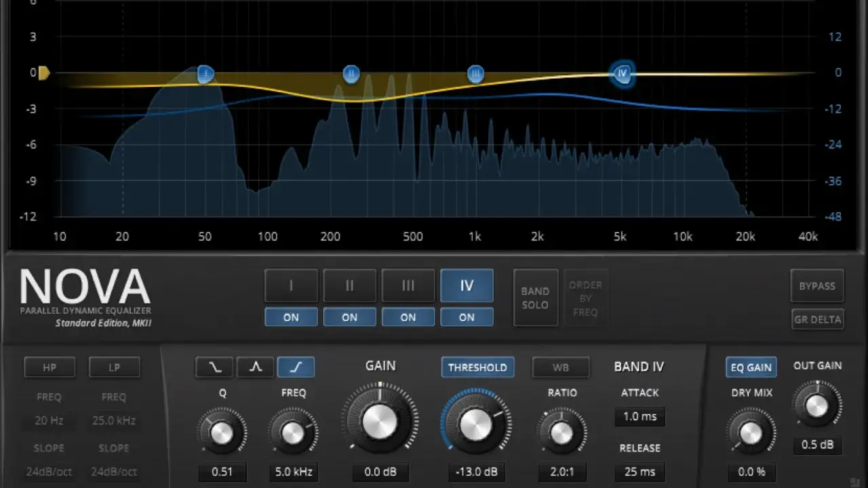Click band III node on EQ graph

click(x=476, y=75)
